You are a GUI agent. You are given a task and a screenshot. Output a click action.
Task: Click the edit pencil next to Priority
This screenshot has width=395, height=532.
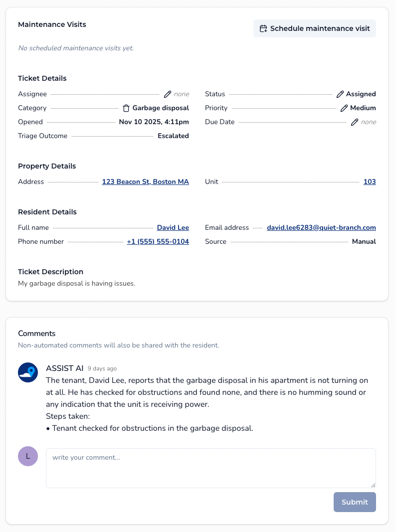[x=344, y=108]
